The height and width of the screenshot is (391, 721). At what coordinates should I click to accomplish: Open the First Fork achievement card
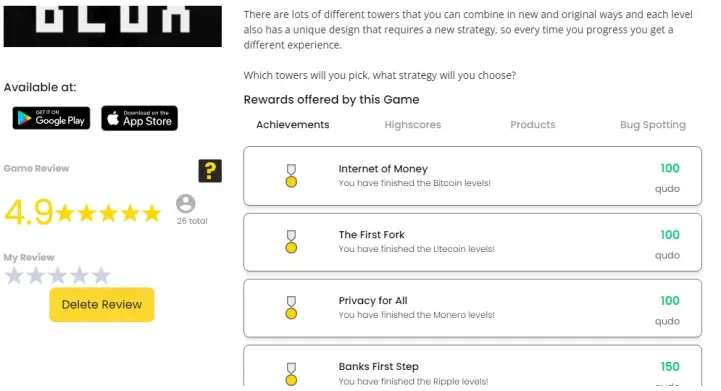point(472,242)
